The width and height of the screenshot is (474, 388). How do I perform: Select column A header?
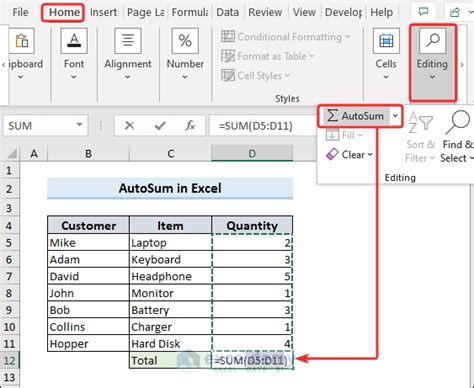(34, 154)
